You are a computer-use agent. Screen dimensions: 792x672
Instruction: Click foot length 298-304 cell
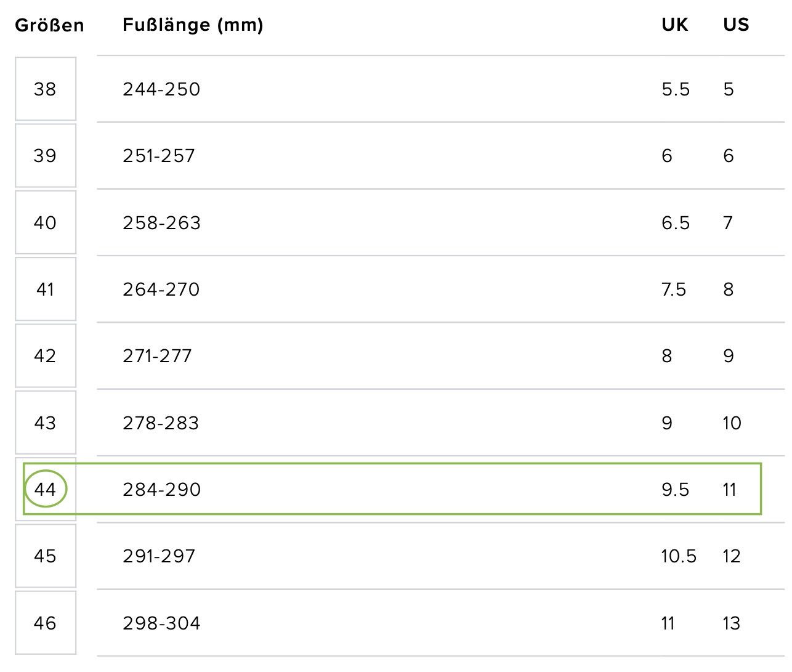tap(161, 623)
